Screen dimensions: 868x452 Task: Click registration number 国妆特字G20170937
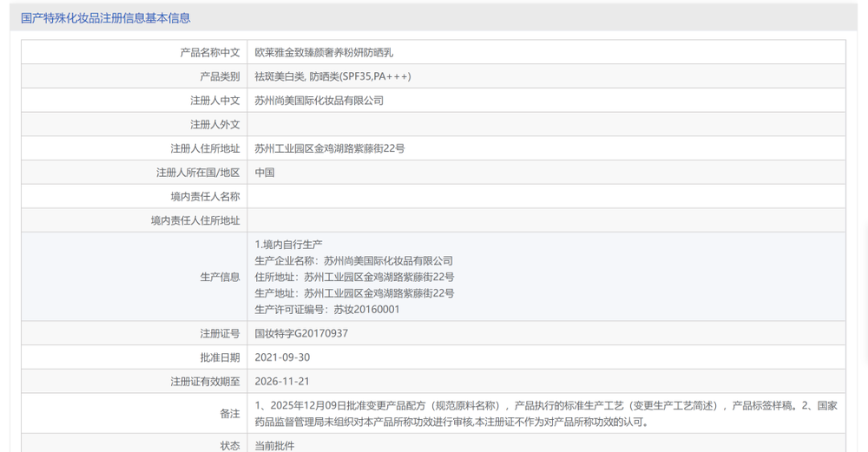tap(301, 333)
